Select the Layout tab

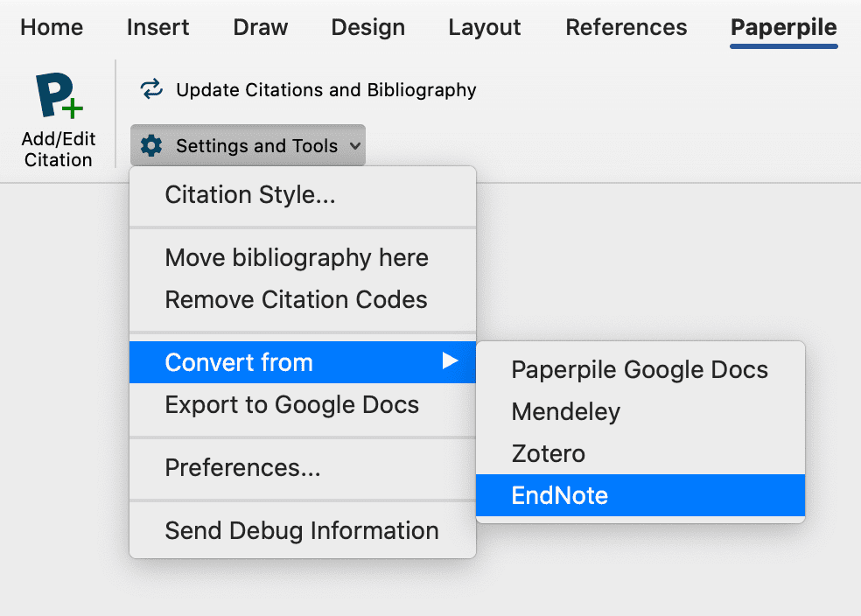click(x=485, y=28)
